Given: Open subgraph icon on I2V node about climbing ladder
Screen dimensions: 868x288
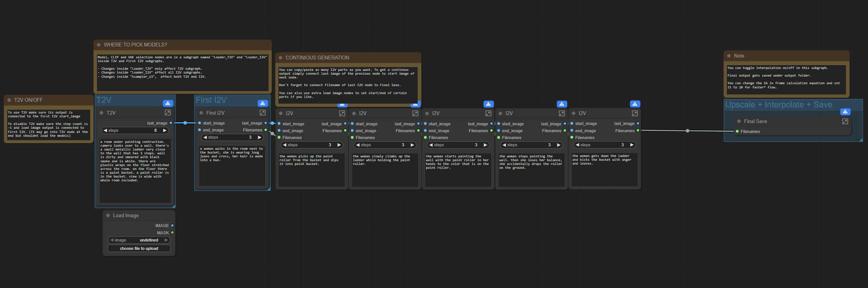Looking at the screenshot, I should 415,113.
